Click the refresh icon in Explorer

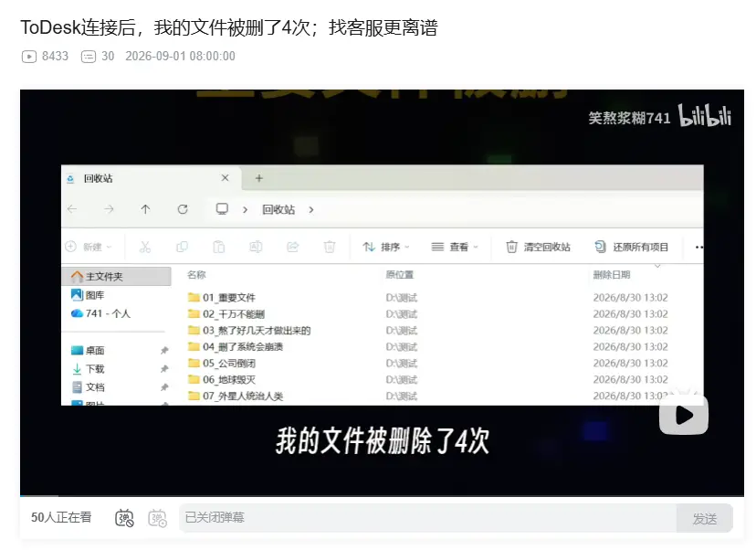183,209
